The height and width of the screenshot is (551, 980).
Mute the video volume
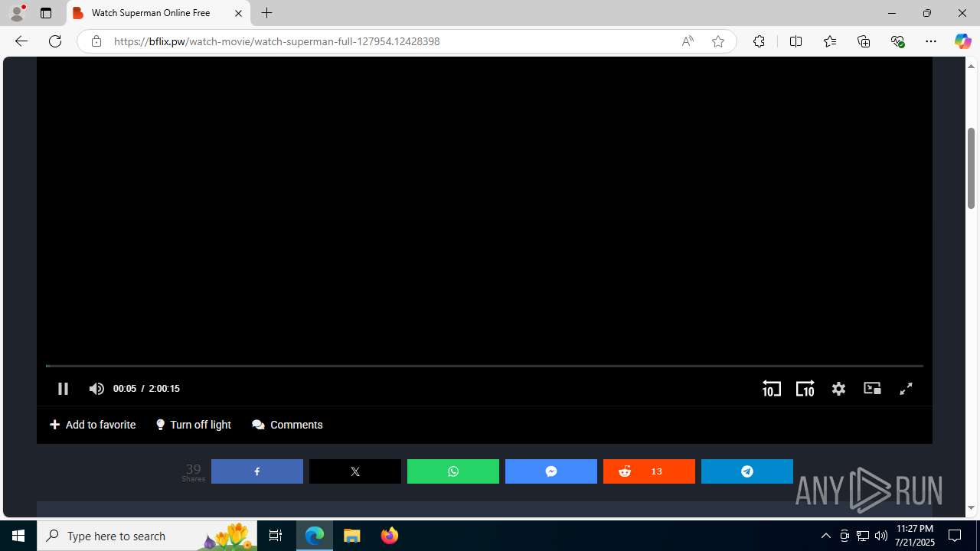tap(96, 389)
